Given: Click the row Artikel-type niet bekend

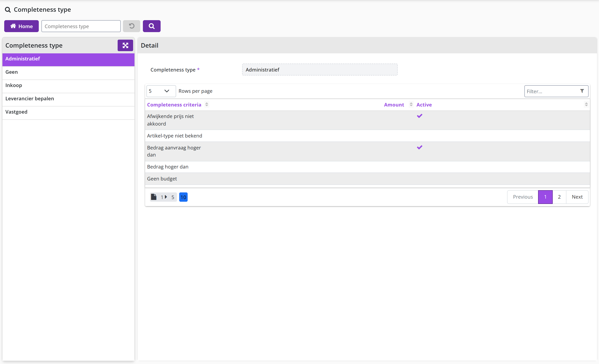Looking at the screenshot, I should [x=367, y=136].
